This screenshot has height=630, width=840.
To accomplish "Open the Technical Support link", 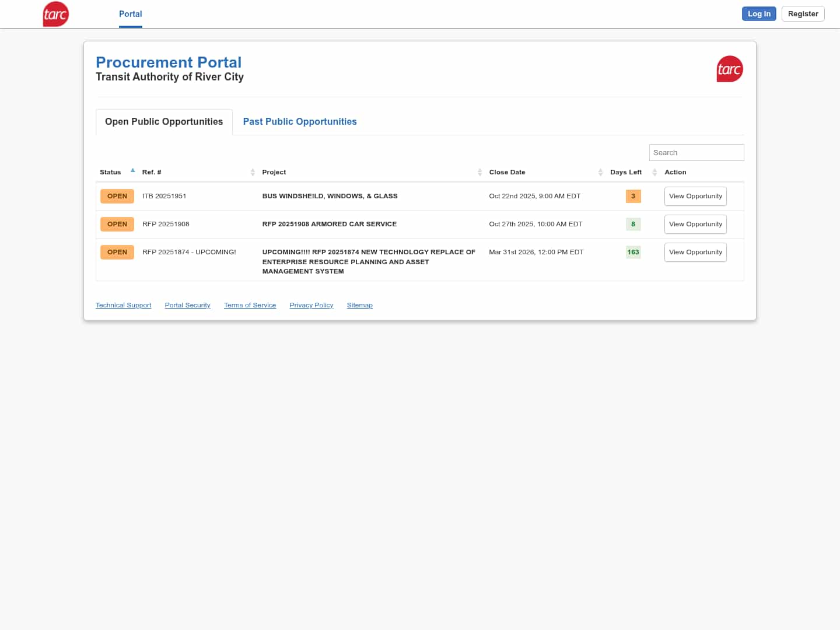I will [x=123, y=306].
